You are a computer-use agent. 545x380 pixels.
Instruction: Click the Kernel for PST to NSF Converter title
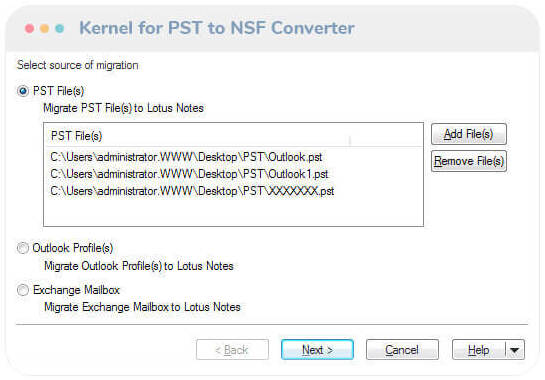(217, 28)
